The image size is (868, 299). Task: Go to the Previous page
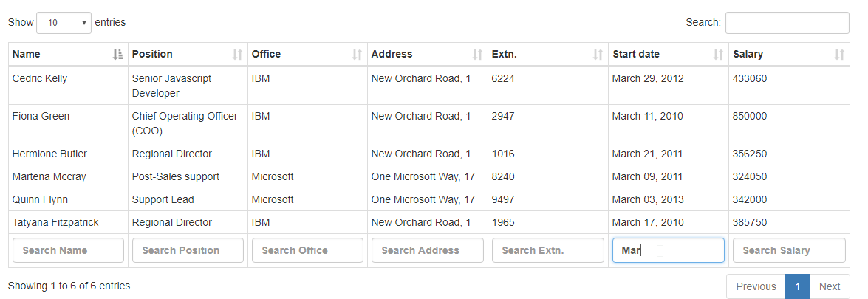pyautogui.click(x=756, y=286)
